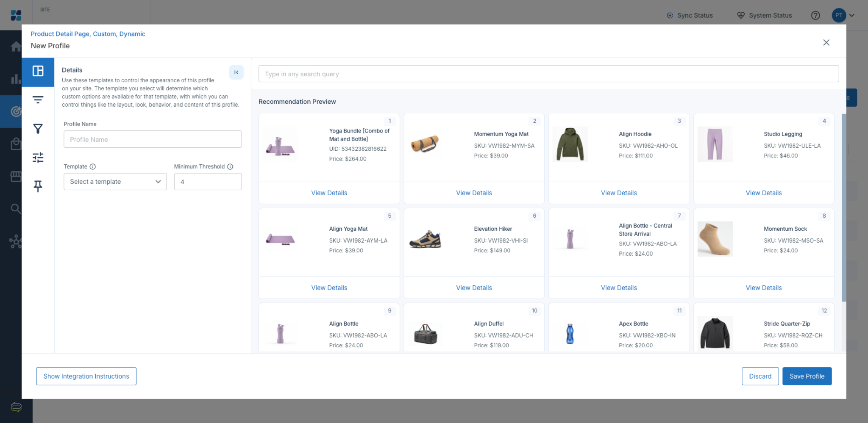The height and width of the screenshot is (423, 868).
Task: Click Show Integration Instructions button
Action: click(86, 376)
